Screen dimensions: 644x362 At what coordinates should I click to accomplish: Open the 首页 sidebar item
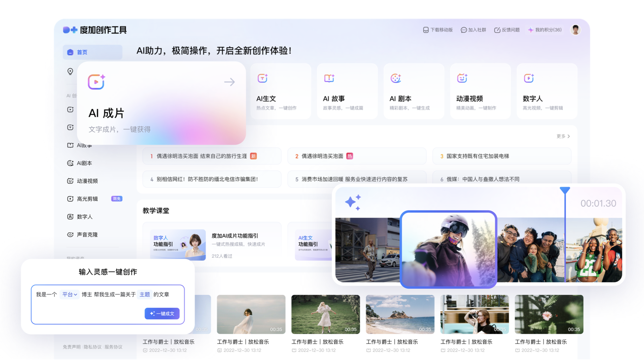93,52
